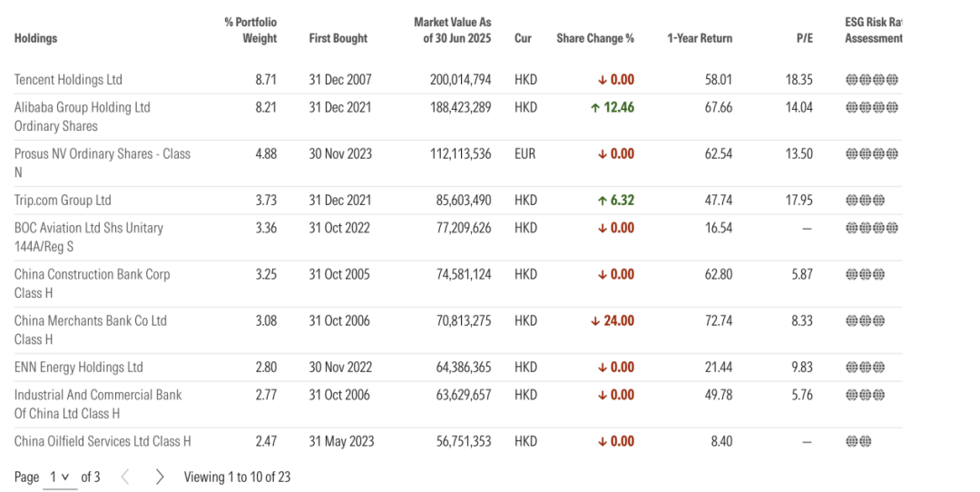Click the next page arrow
Image resolution: width=980 pixels, height=492 pixels.
(x=160, y=477)
